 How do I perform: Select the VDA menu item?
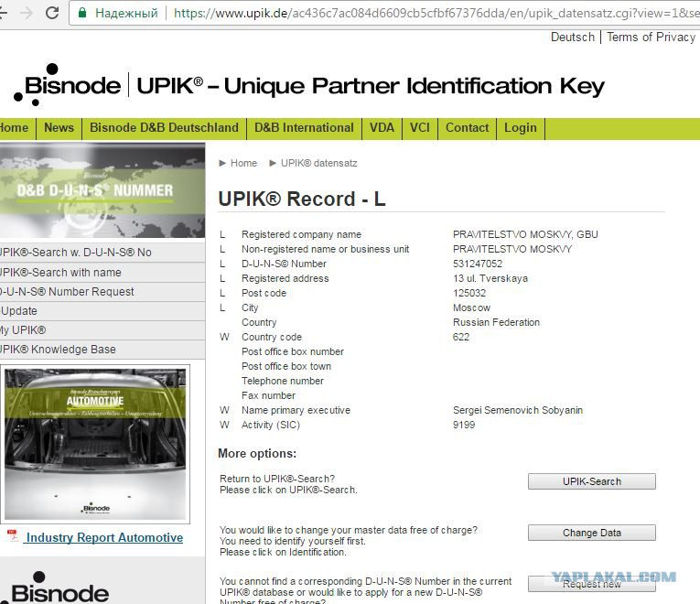click(x=382, y=128)
